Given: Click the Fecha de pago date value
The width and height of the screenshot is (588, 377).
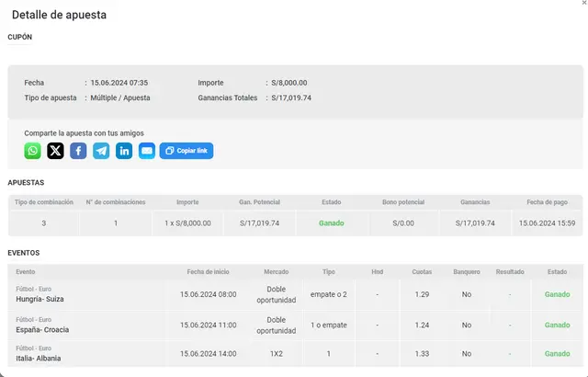Looking at the screenshot, I should point(547,223).
